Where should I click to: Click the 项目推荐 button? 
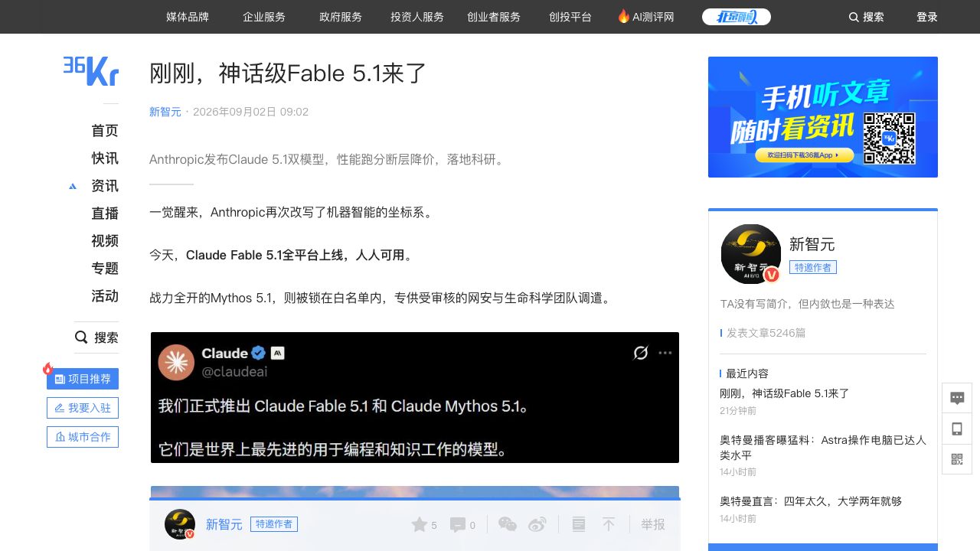(x=83, y=379)
